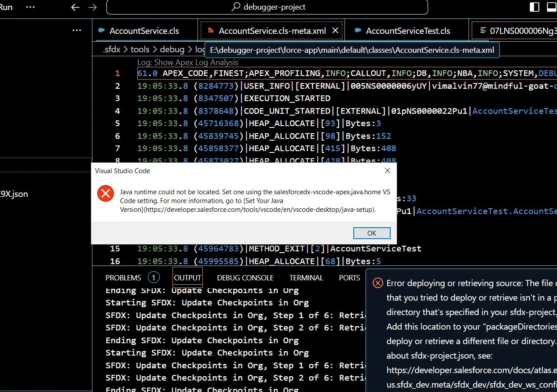This screenshot has height=392, width=557.
Task: Select the 9X.json file in the explorer
Action: coord(14,194)
